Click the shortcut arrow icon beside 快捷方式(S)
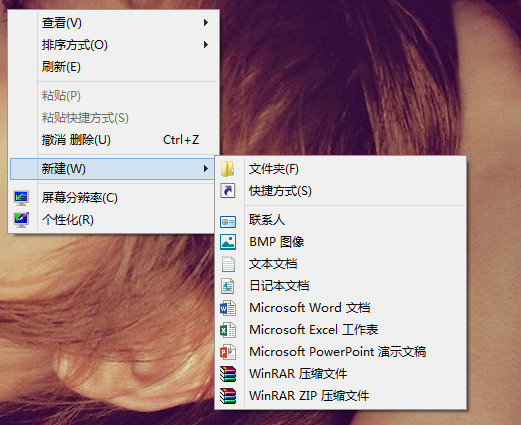The height and width of the screenshot is (425, 521). [x=228, y=191]
